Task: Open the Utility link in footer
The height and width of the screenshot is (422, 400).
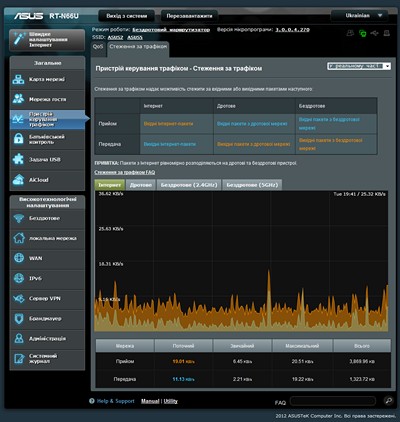Action: pyautogui.click(x=170, y=401)
